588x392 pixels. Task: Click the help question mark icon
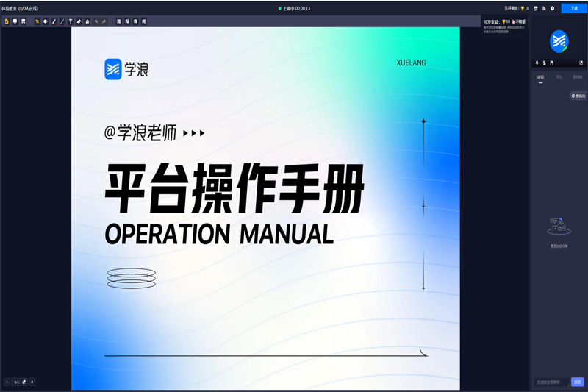(x=553, y=8)
